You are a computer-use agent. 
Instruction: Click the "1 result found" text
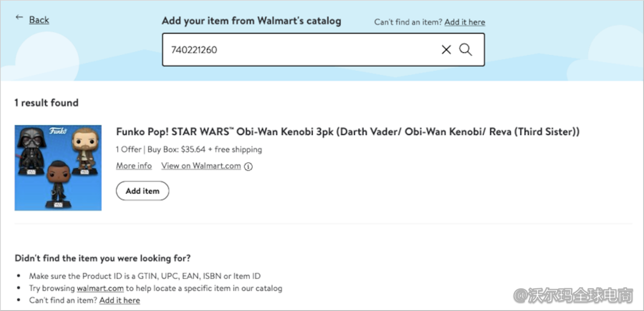coord(46,103)
